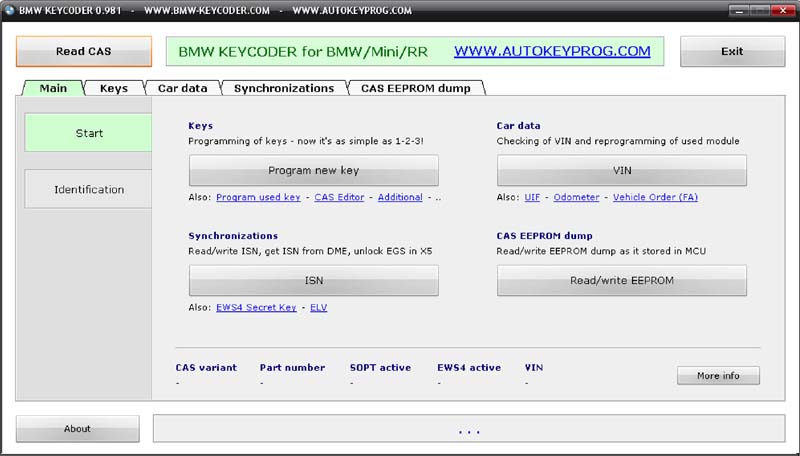Click the 'BMW KEYCODER for BMW/Mini/RR' banner text
The height and width of the screenshot is (456, 800).
pos(303,52)
